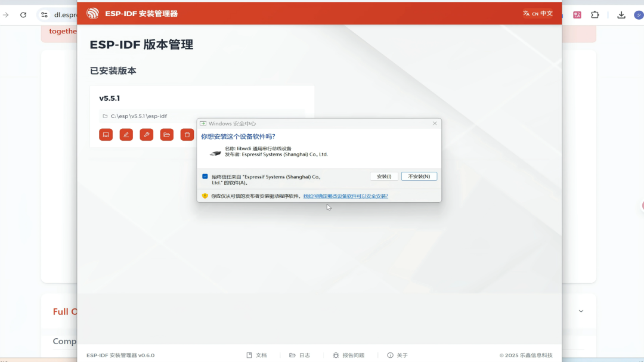Open the browser extensions puzzle icon
This screenshot has height=362, width=644.
coord(595,15)
